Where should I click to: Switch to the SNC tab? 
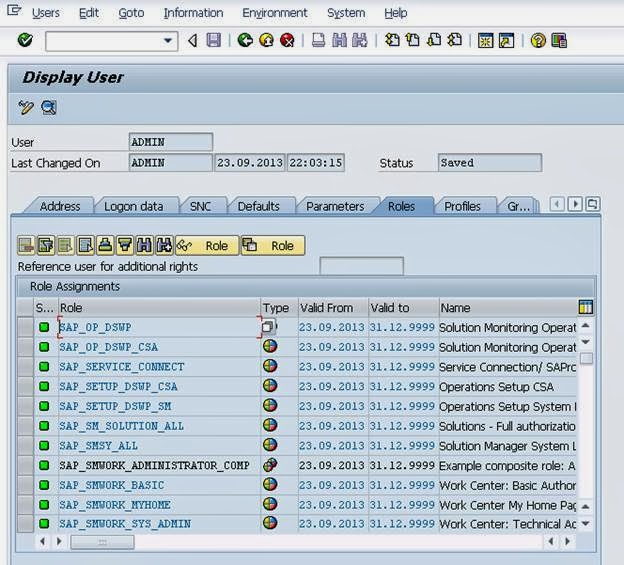tap(200, 207)
